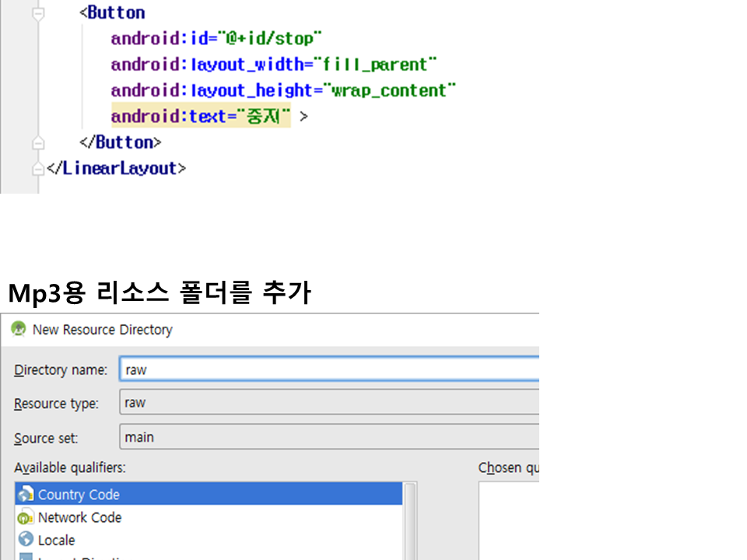The image size is (747, 560).
Task: Click the android:layout_width attribute line
Action: pyautogui.click(x=273, y=65)
